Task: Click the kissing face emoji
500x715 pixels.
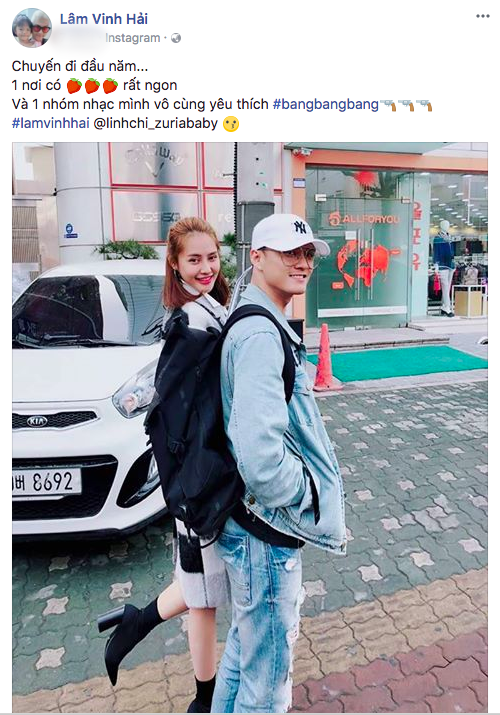Action: tap(231, 124)
